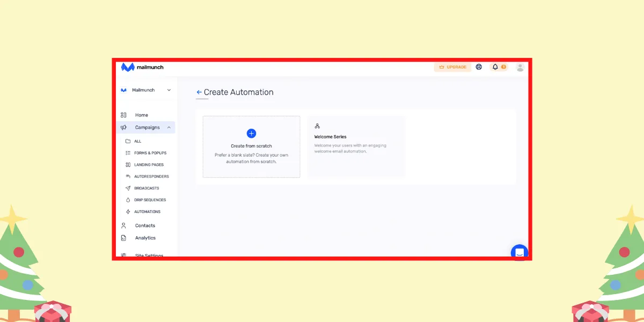Viewport: 644px width, 322px height.
Task: Click the blue plus icon to create from scratch
Action: click(x=251, y=133)
